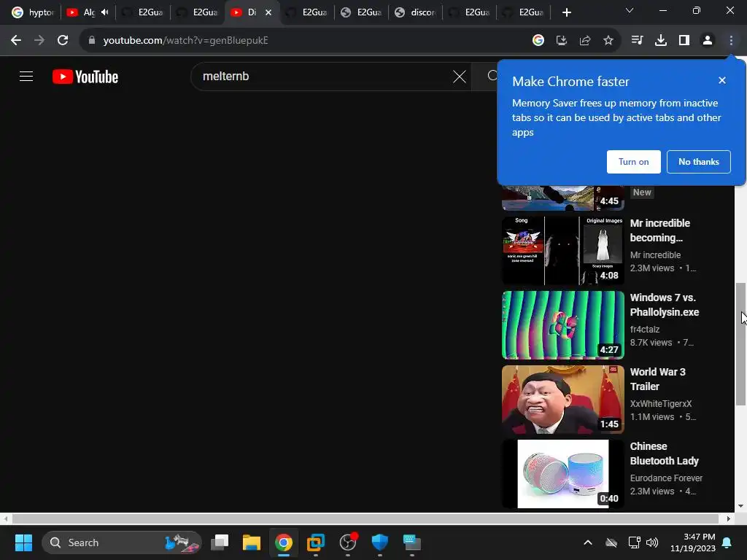The width and height of the screenshot is (747, 560).
Task: Go to the YouTube home logo
Action: [x=85, y=77]
